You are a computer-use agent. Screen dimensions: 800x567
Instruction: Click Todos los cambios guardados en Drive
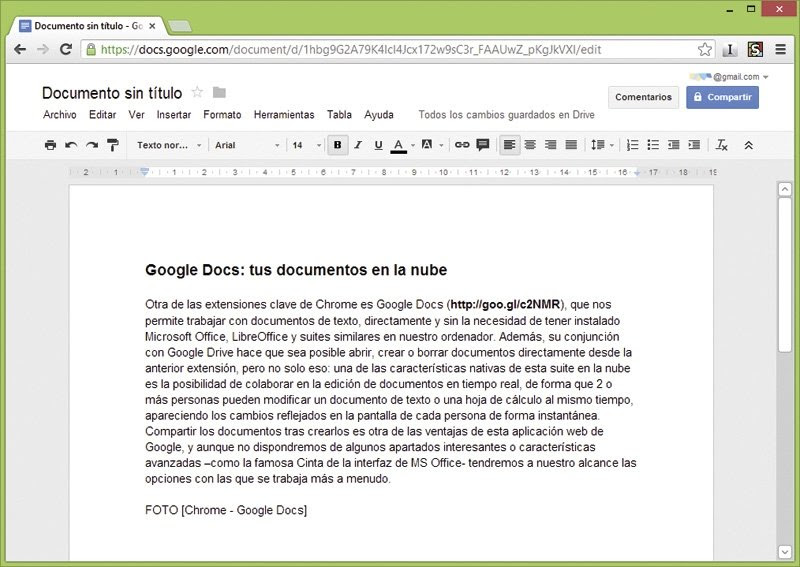[507, 115]
